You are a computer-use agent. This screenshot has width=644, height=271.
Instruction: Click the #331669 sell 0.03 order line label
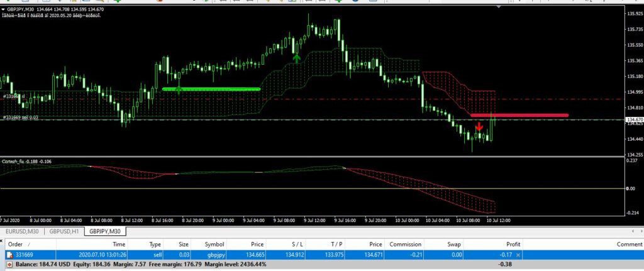click(21, 118)
